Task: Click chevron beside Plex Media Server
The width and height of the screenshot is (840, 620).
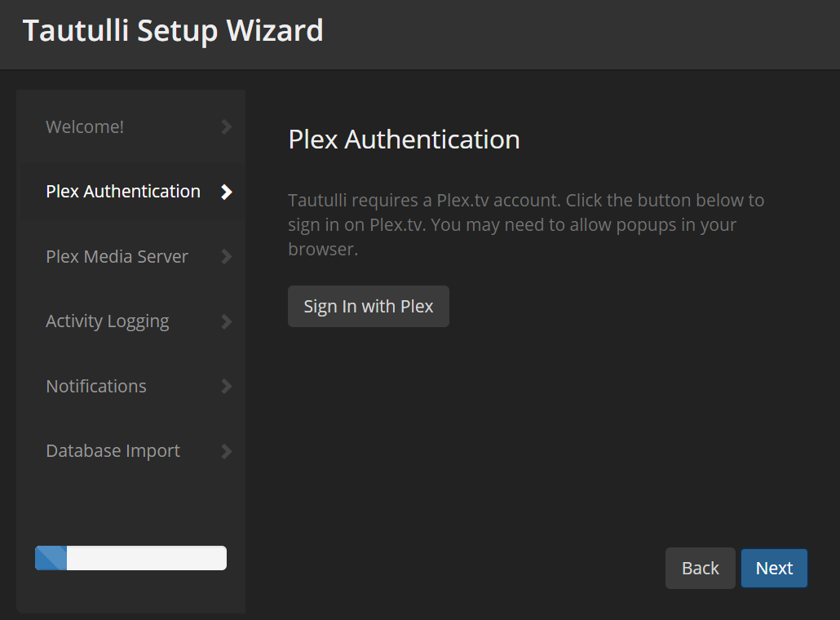Action: point(227,257)
